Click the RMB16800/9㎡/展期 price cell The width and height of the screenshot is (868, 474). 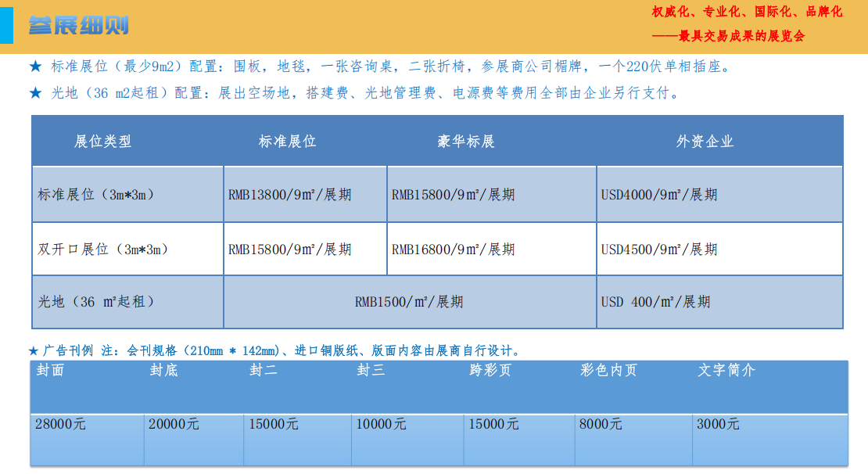tap(454, 250)
